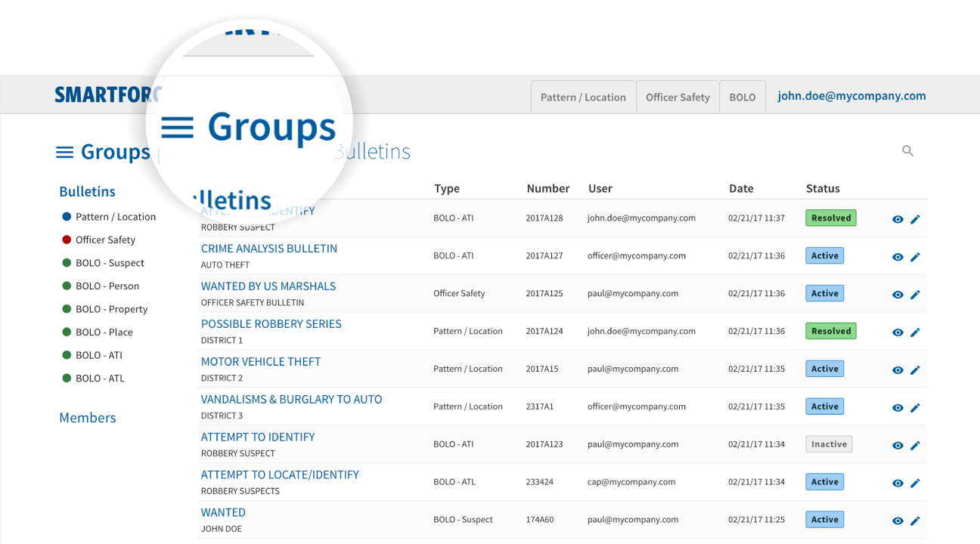Click the search magnifier icon
This screenshot has height=544, width=980.
(907, 151)
